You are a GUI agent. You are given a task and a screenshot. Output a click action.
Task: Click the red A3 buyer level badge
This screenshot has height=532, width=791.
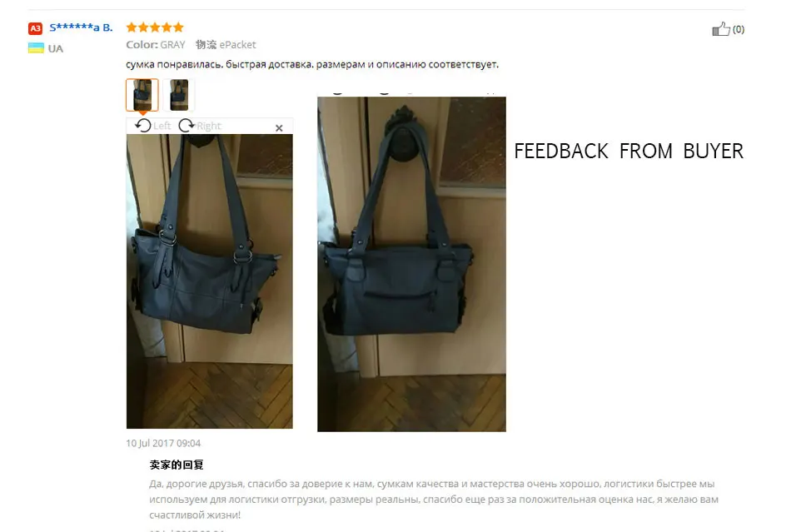[x=35, y=28]
